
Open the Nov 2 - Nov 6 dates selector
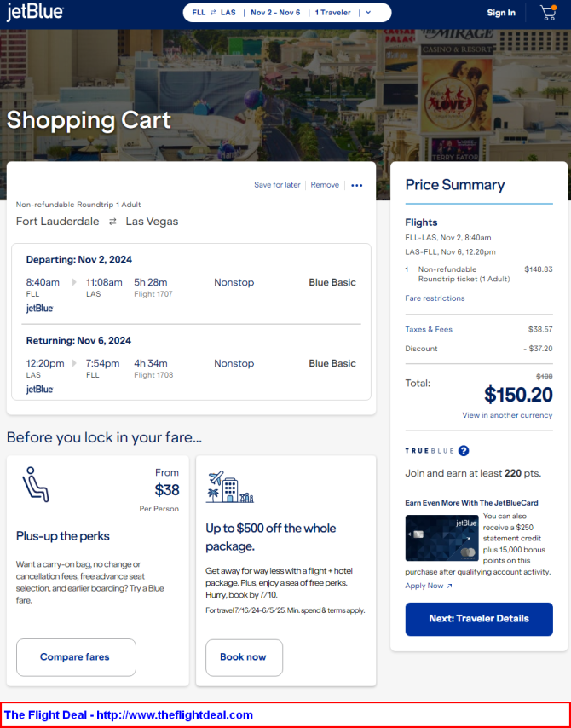point(275,13)
